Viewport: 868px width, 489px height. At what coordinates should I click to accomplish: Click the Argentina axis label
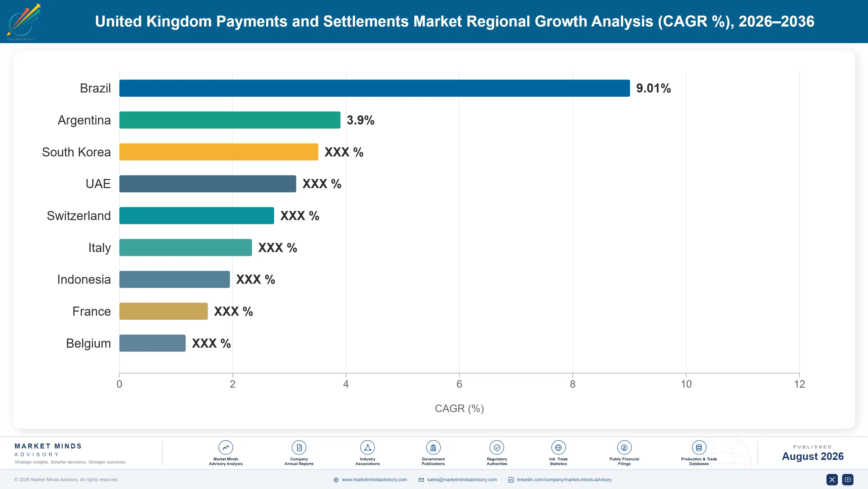(x=84, y=120)
